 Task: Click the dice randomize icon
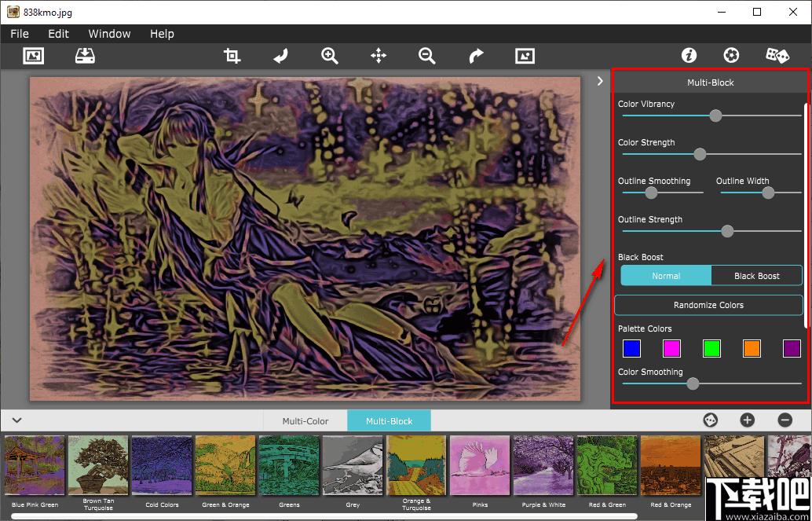coord(777,56)
